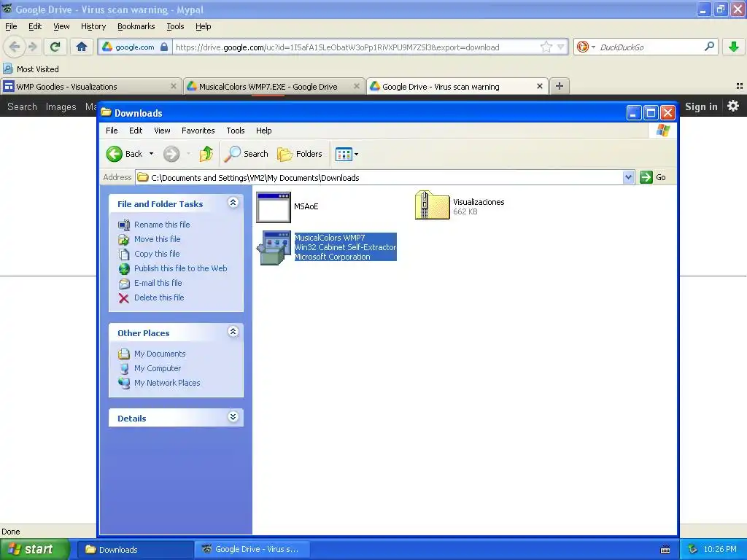The width and height of the screenshot is (747, 560).
Task: Go back using Explorer's green Back button
Action: click(124, 154)
